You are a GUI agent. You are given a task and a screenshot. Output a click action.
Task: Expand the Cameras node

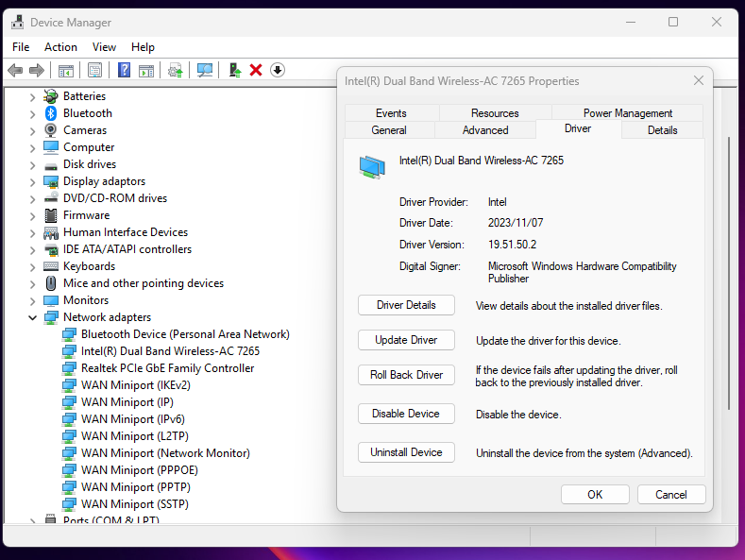[x=32, y=130]
